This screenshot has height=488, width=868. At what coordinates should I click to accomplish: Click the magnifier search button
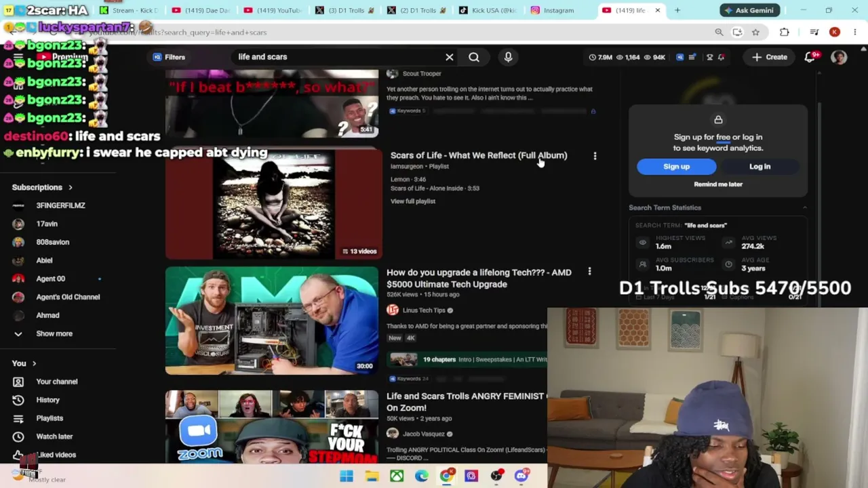coord(474,57)
